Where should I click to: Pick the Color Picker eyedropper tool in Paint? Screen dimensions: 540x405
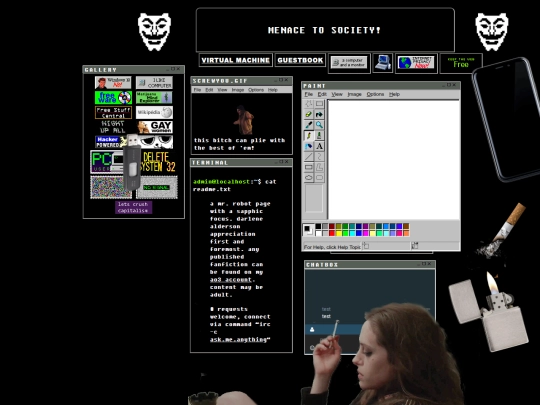pos(309,125)
